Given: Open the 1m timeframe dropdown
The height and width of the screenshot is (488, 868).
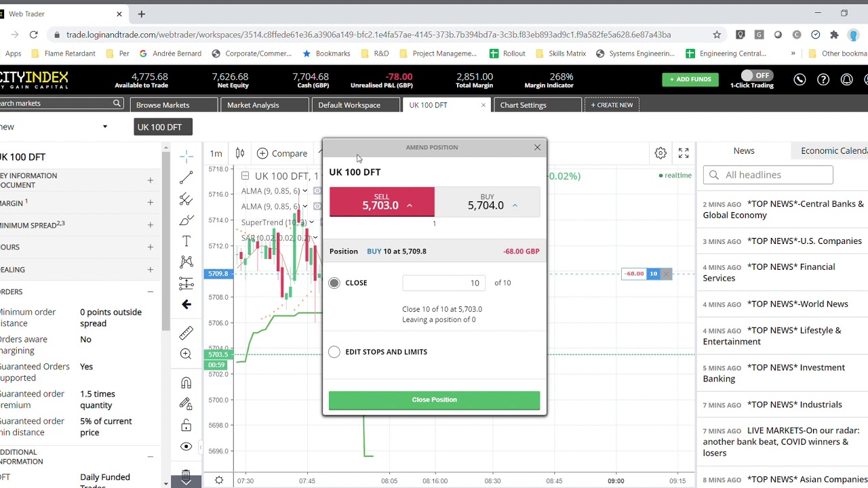Looking at the screenshot, I should 216,153.
